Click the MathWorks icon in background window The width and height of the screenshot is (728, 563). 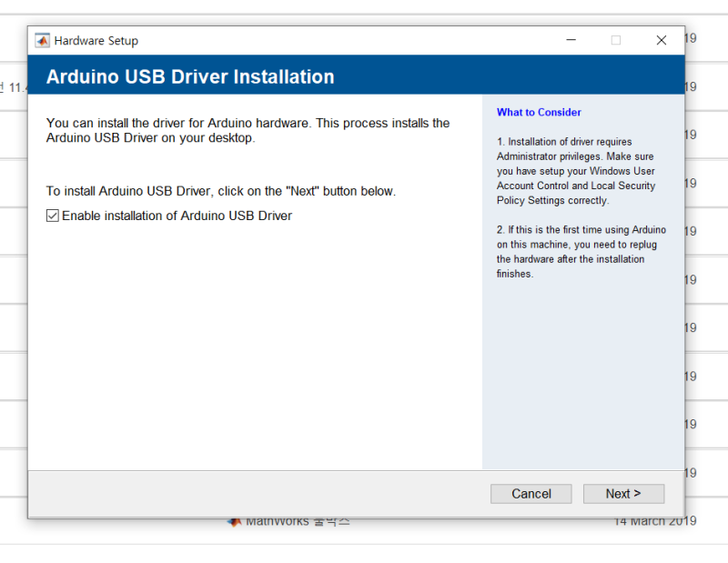click(x=235, y=522)
